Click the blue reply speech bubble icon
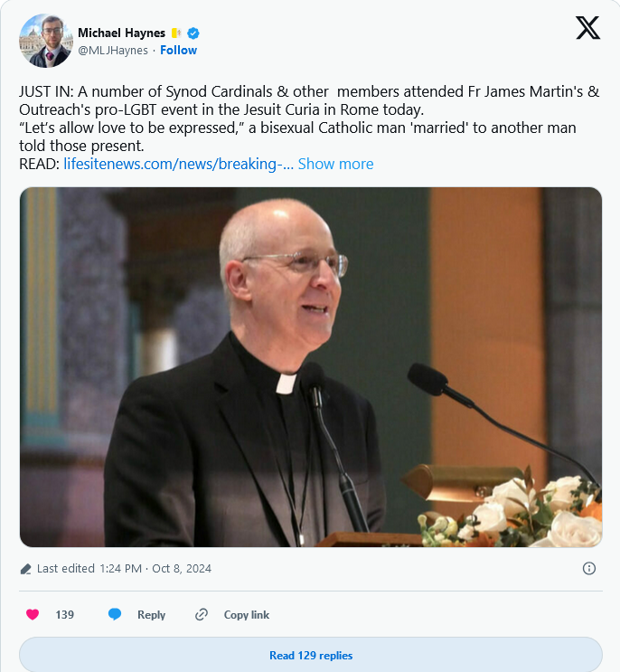This screenshot has width=620, height=672. 115,615
